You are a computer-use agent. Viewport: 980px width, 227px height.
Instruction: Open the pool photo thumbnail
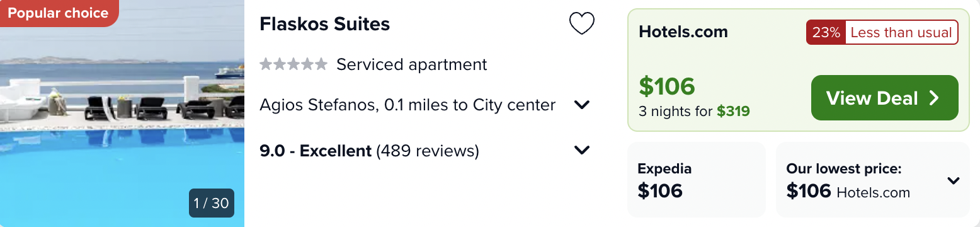click(122, 113)
